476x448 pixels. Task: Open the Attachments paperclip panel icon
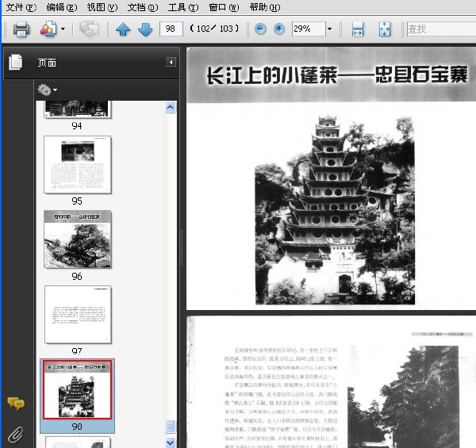click(15, 435)
